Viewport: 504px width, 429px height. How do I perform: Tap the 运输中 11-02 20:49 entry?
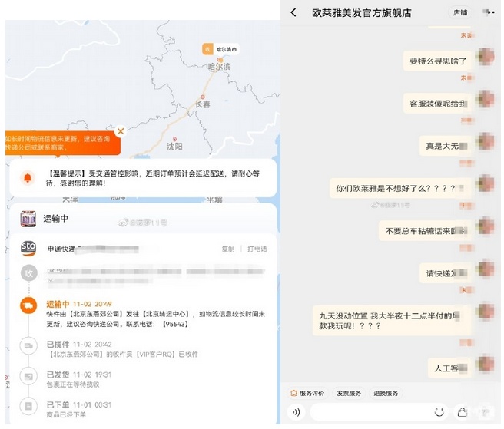point(155,314)
